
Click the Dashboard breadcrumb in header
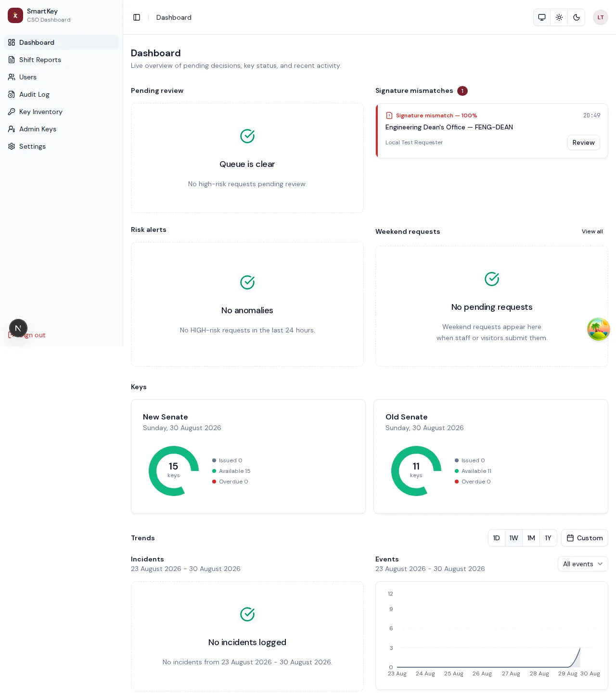(x=174, y=17)
